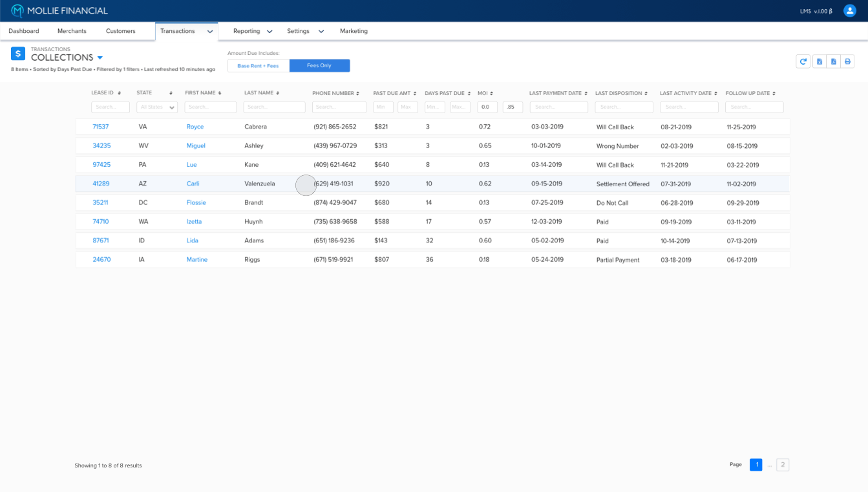
Task: Click the blue dollar Transactions icon
Action: 18,54
